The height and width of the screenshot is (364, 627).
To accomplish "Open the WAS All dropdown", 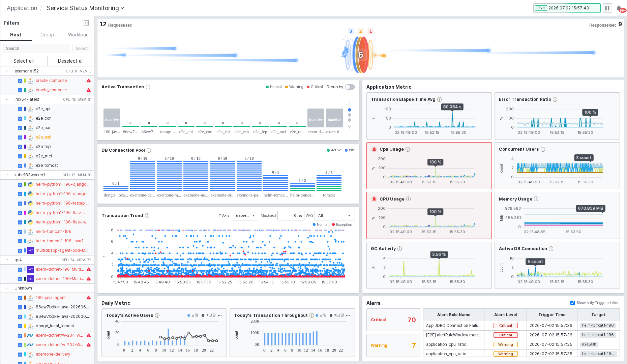I will [335, 216].
